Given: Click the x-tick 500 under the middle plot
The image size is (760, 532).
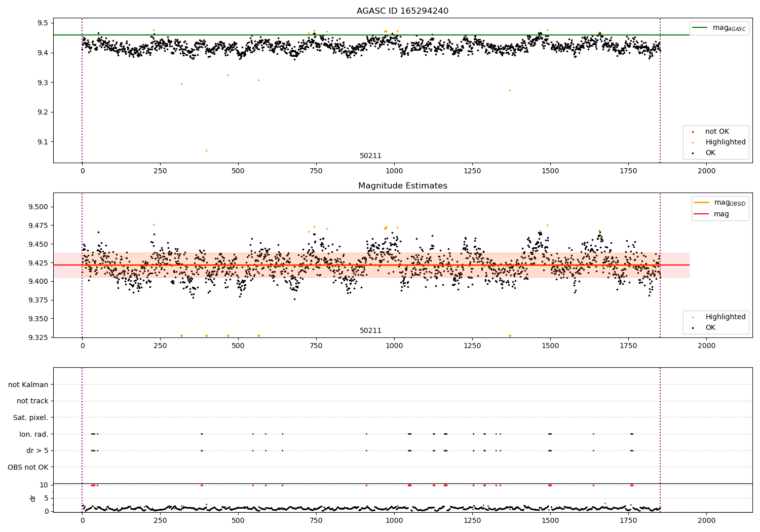Looking at the screenshot, I should 238,346.
